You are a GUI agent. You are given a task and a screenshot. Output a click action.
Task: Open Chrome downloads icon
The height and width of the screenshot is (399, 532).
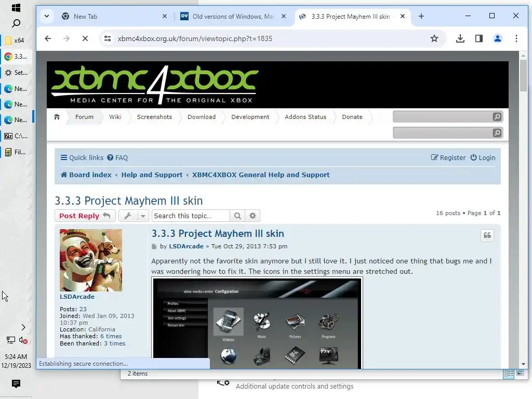[460, 38]
